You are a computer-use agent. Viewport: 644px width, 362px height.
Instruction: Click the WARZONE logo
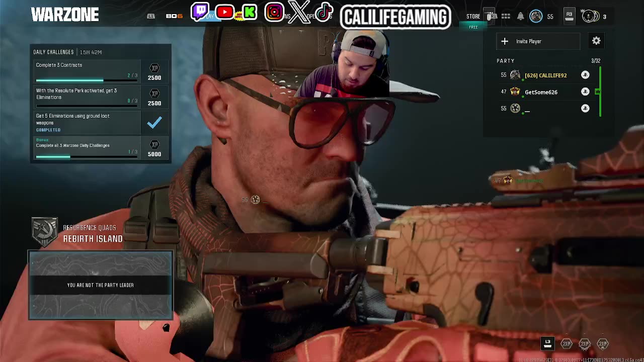coord(65,15)
